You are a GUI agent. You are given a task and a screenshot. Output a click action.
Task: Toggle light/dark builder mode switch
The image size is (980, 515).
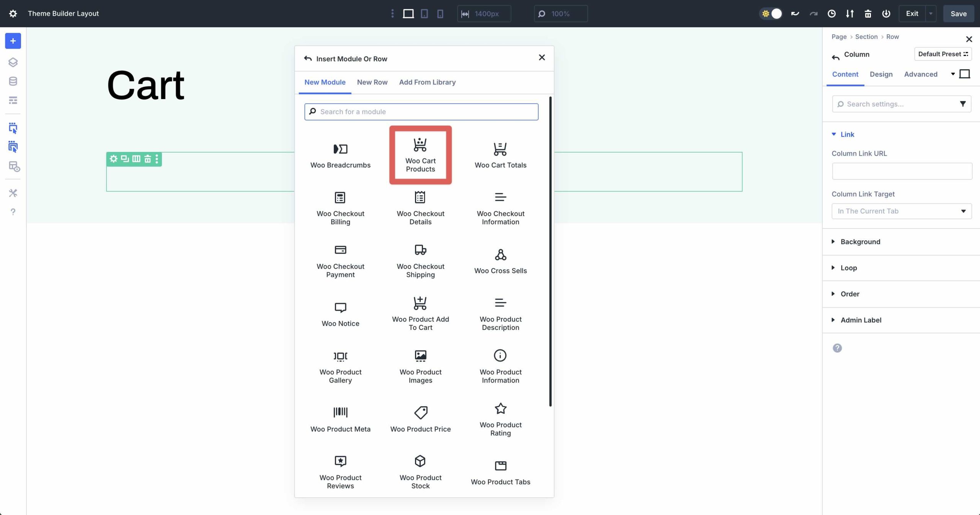pyautogui.click(x=771, y=13)
